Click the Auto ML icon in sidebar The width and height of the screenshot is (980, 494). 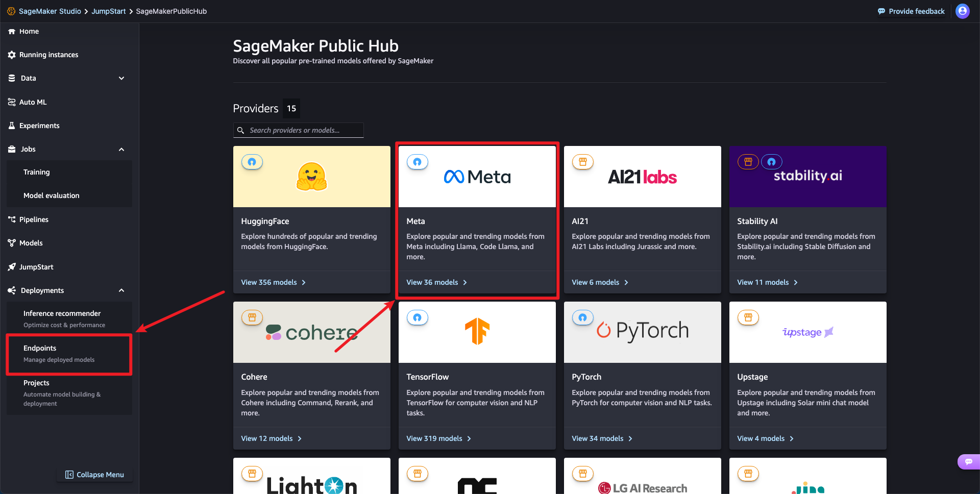[12, 102]
